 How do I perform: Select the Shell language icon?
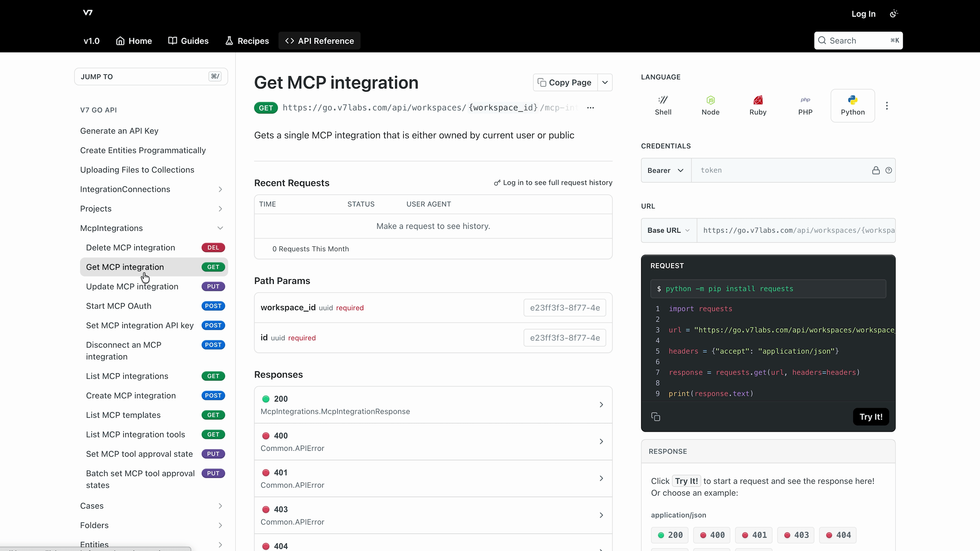click(663, 106)
